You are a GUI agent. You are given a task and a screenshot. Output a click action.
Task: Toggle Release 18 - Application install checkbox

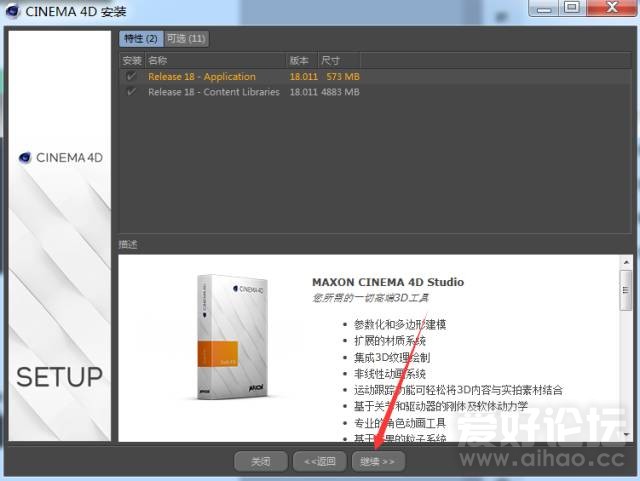[x=131, y=77]
